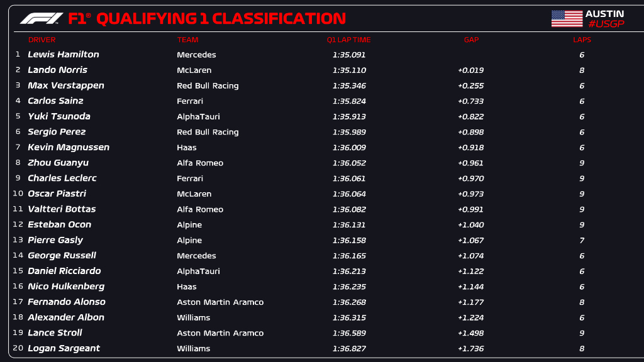
Task: Click Lando Norris in the driver list
Action: click(57, 70)
